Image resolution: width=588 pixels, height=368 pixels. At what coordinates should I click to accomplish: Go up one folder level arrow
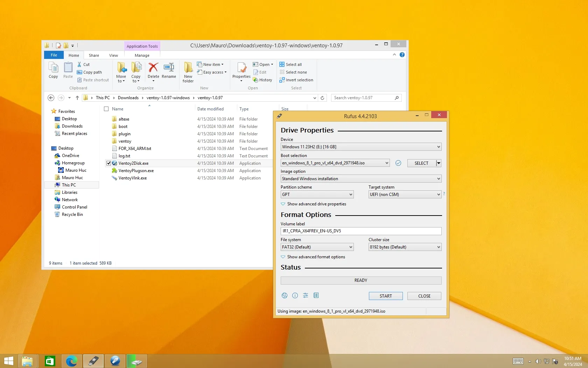77,98
